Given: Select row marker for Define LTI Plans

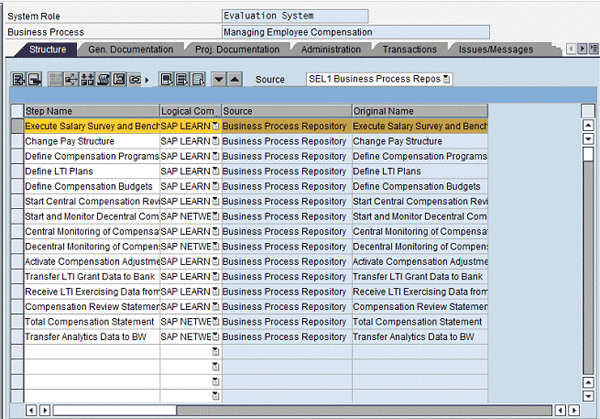Looking at the screenshot, I should click(16, 172).
